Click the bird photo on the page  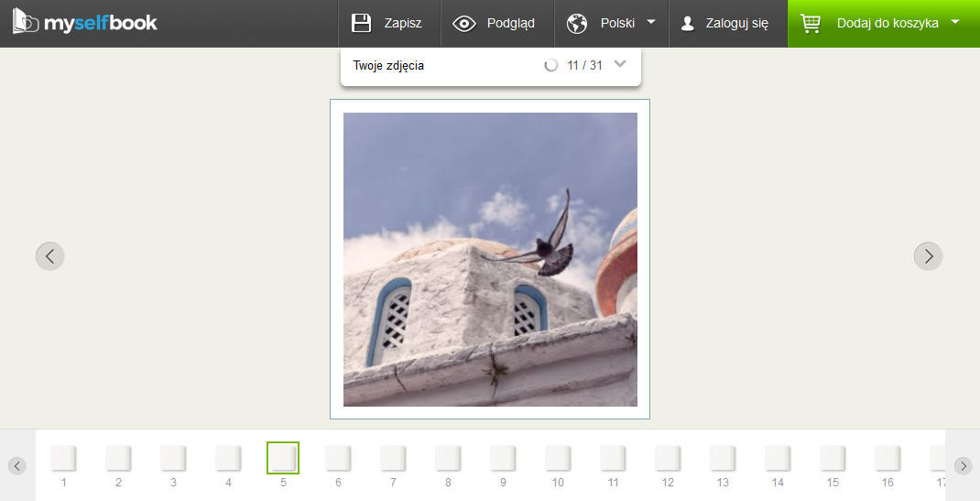pos(490,259)
